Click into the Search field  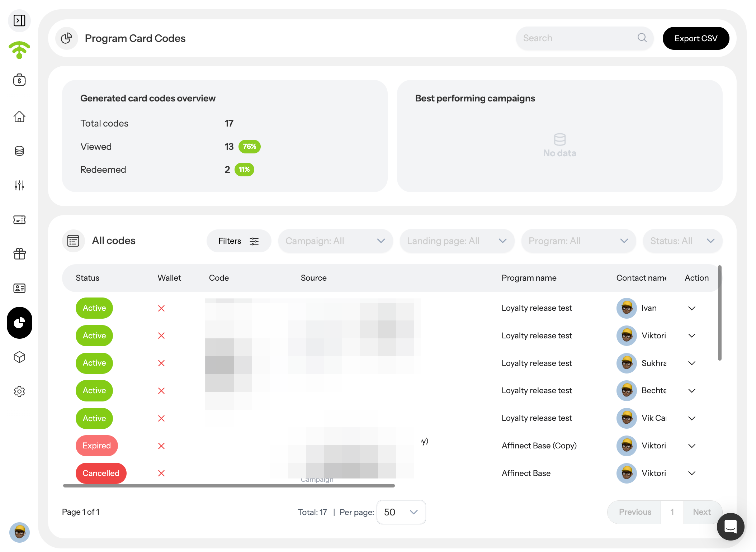point(585,38)
